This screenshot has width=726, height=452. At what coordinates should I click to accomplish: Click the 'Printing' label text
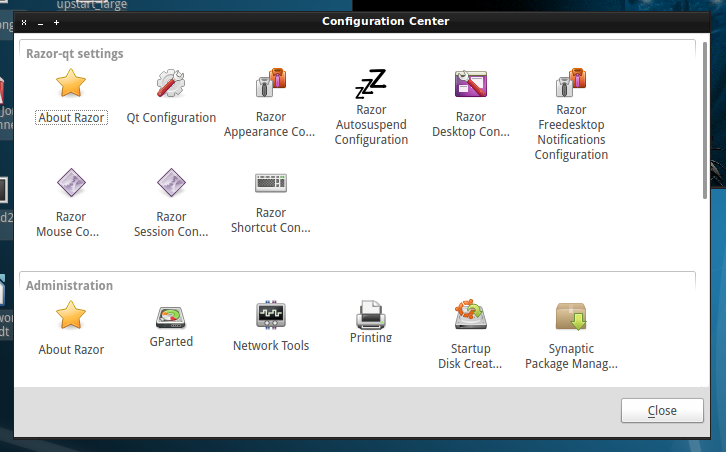pyautogui.click(x=371, y=338)
